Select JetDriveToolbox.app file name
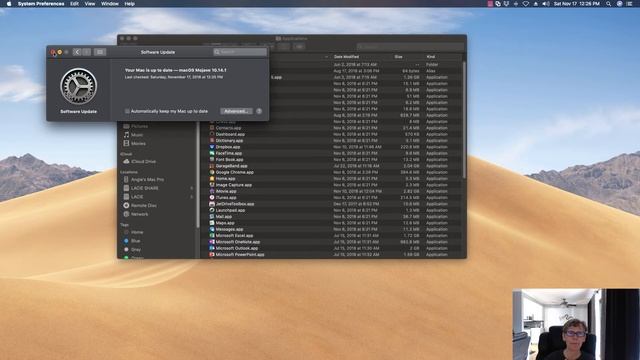Screen dimensions: 640x360 [x=235, y=204]
